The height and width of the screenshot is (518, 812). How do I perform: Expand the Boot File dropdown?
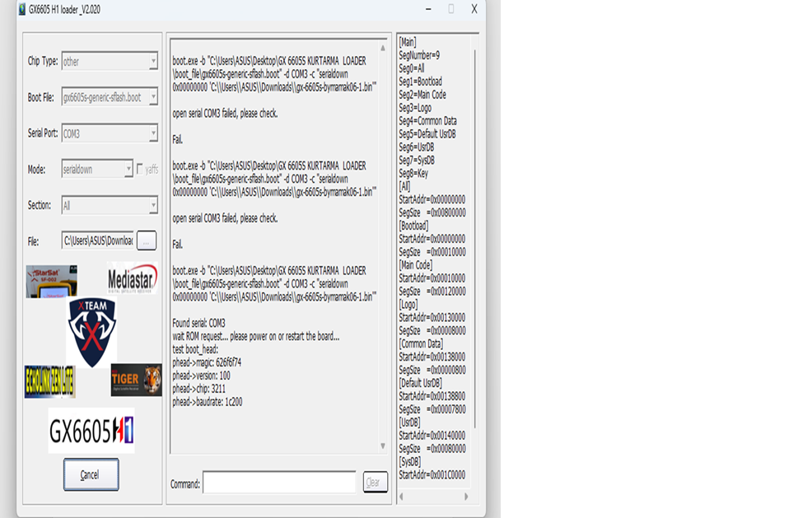click(153, 97)
